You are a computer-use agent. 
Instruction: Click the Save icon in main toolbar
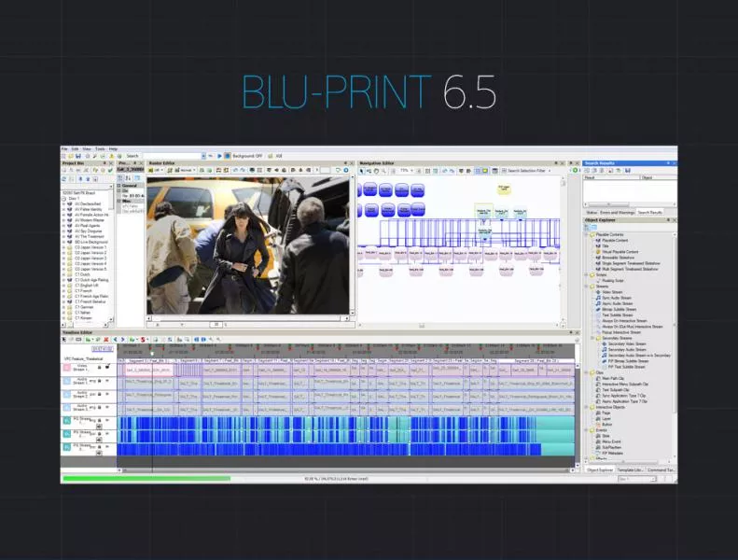point(78,156)
